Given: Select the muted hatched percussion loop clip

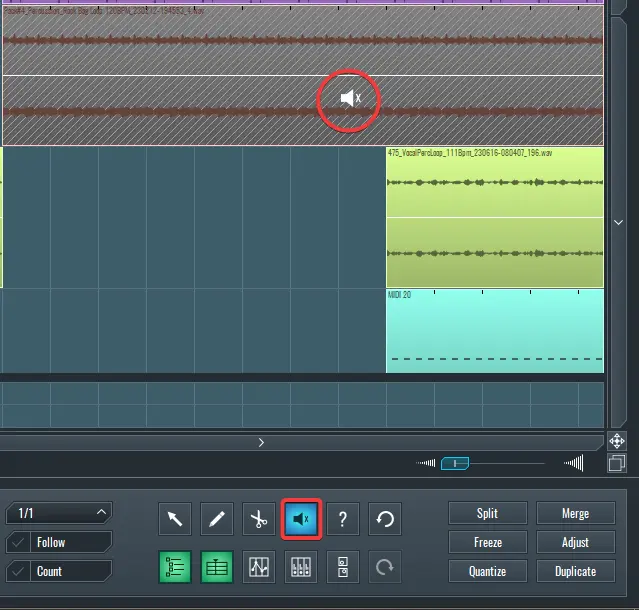Looking at the screenshot, I should 303,75.
